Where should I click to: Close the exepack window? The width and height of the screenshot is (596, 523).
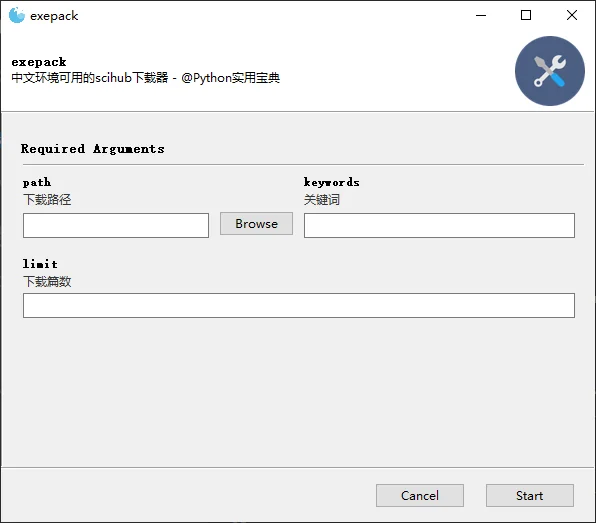tap(572, 15)
